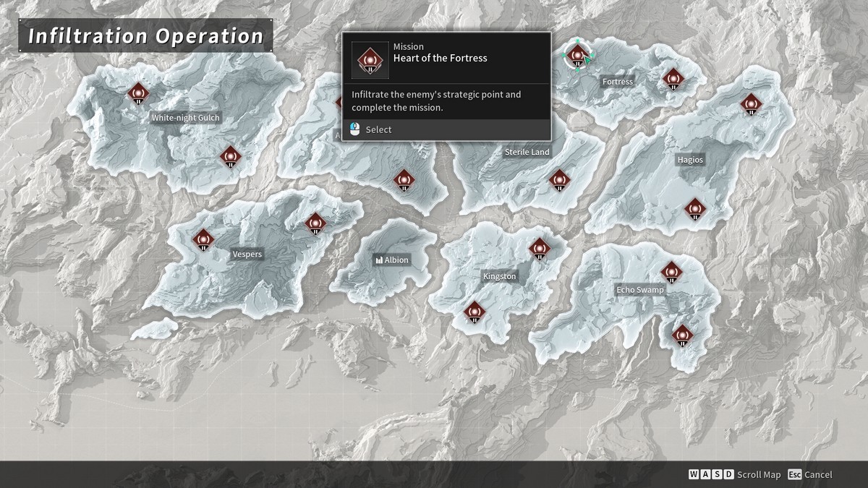Click the Infiltration Operation title banner
The width and height of the screenshot is (868, 488).
coord(145,36)
